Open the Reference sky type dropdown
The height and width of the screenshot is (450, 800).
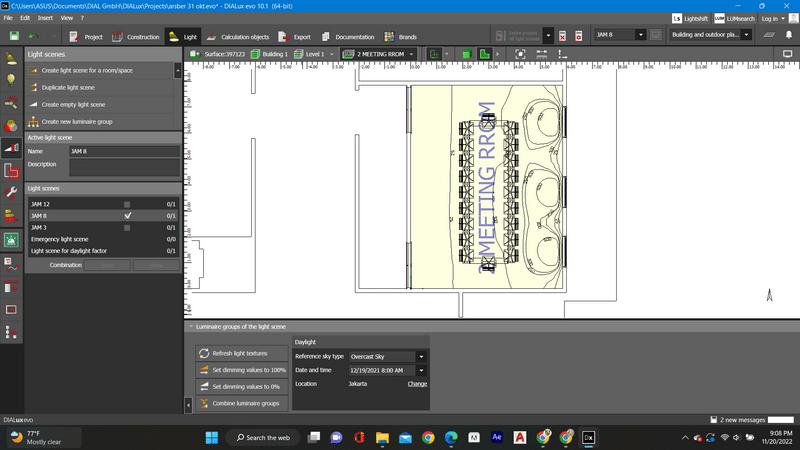point(386,356)
